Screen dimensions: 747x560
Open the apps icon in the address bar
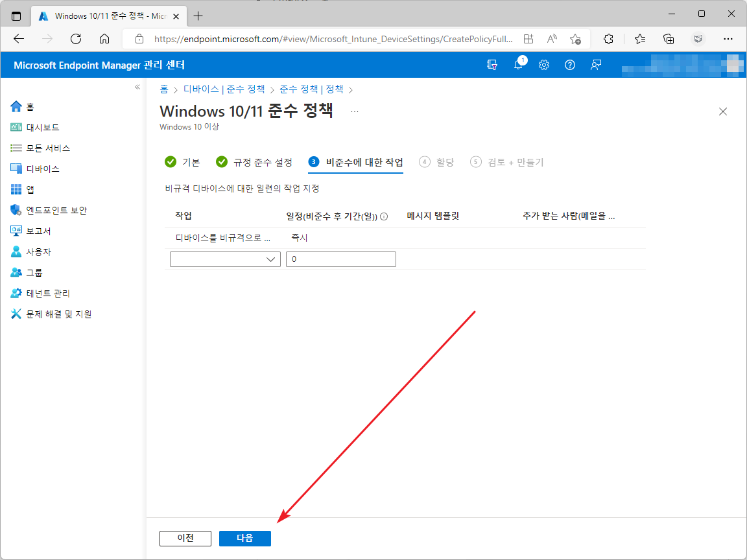tap(528, 39)
